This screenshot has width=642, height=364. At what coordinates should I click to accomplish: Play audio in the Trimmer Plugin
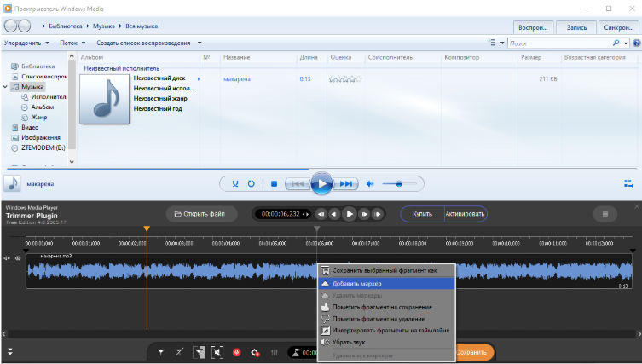(350, 214)
